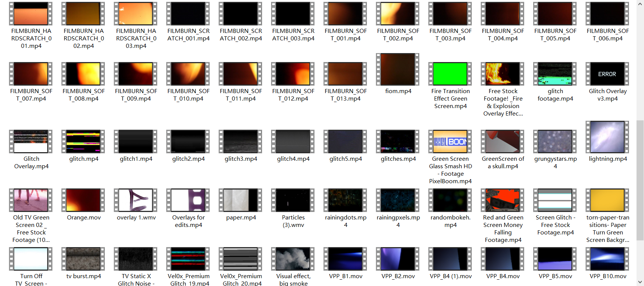The height and width of the screenshot is (286, 644).
Task: Click the VPP_B4 (1).mov filename
Action: point(450,276)
